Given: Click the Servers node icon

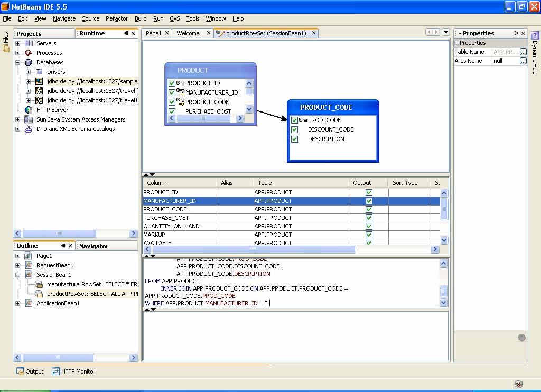Looking at the screenshot, I should coord(29,43).
